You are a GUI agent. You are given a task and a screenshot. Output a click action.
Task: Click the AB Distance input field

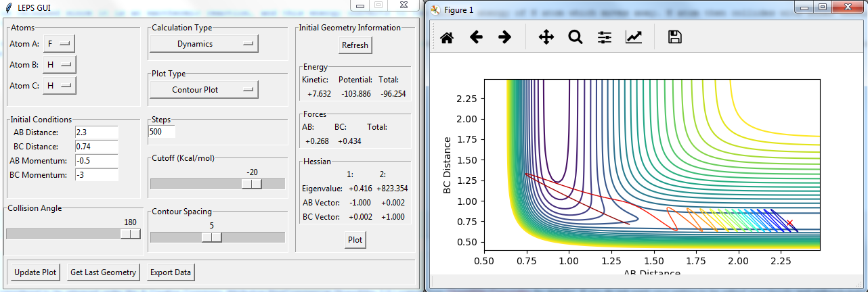[96, 132]
